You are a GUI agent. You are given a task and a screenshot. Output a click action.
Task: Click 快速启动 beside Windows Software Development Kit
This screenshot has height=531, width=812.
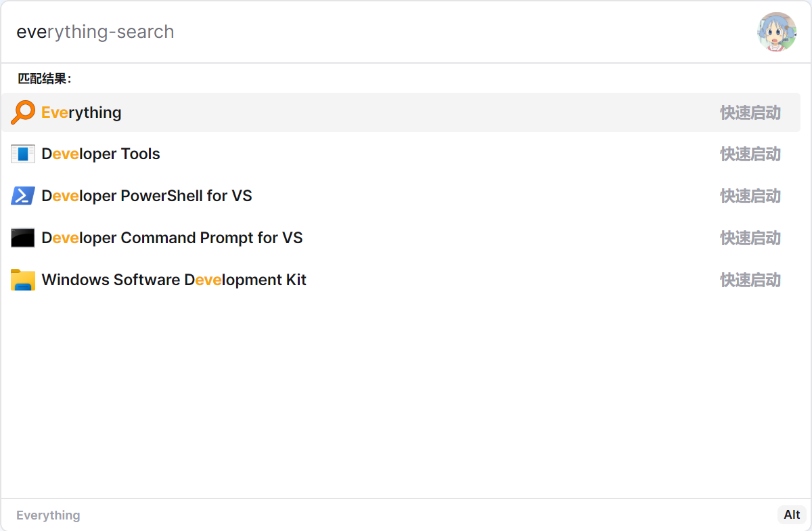pos(750,280)
